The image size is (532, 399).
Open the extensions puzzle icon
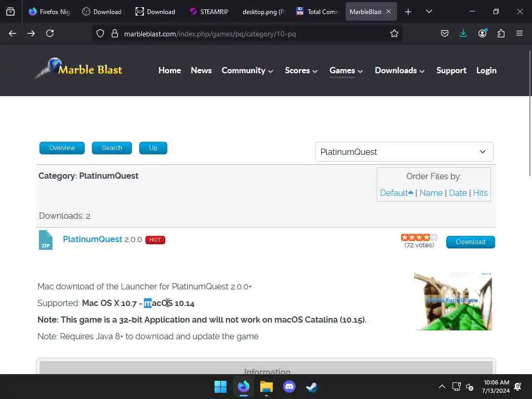501,33
